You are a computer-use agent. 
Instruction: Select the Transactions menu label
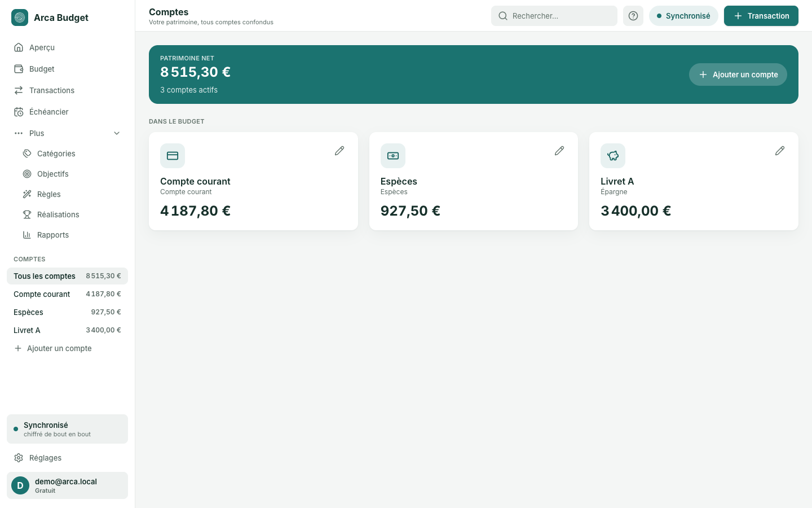pos(52,90)
